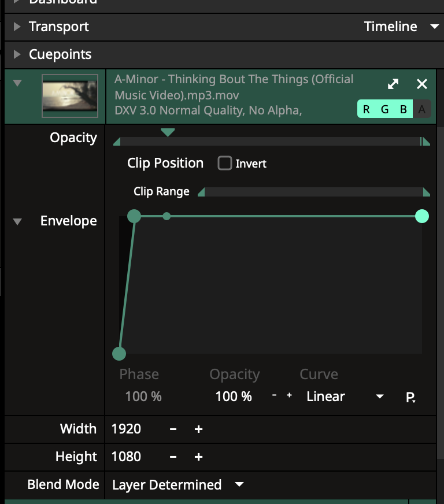Enable the Invert checkbox for Clip Position
The image size is (444, 504).
(x=225, y=164)
